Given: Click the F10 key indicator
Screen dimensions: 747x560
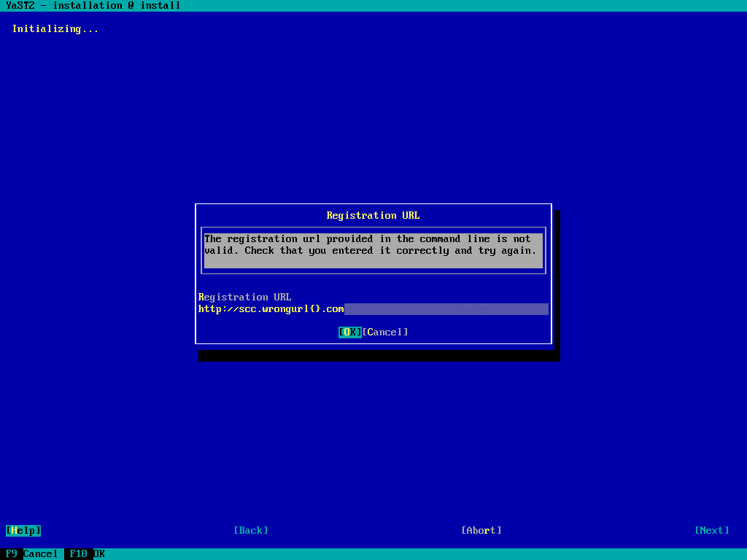Looking at the screenshot, I should pyautogui.click(x=79, y=553).
